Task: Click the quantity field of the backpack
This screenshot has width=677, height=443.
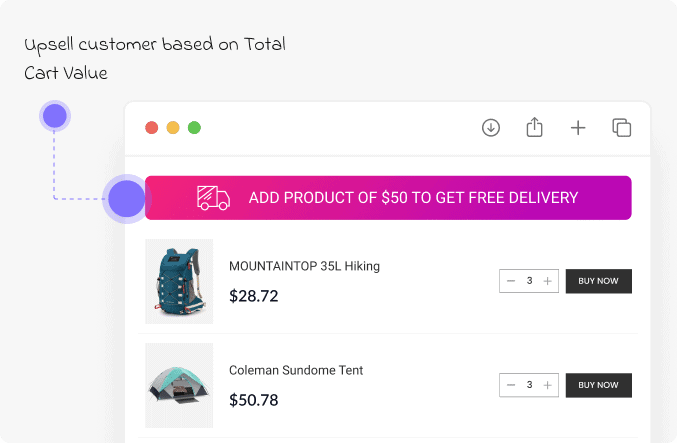Action: click(529, 281)
